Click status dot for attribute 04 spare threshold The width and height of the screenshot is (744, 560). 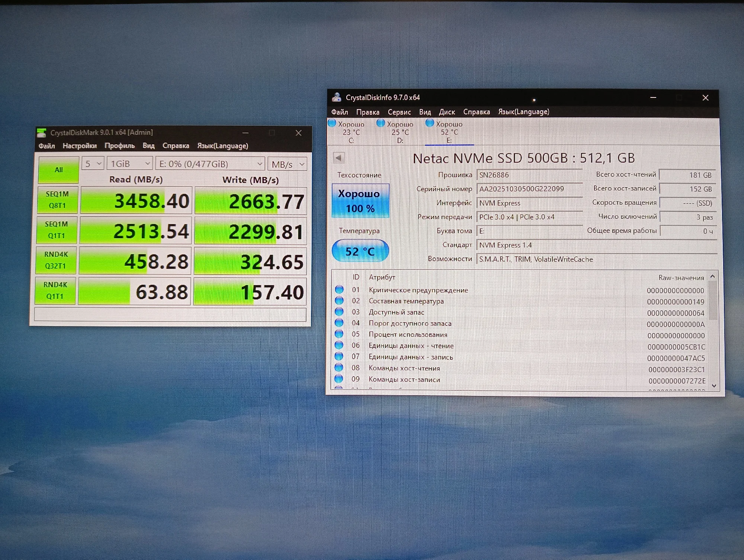point(339,323)
